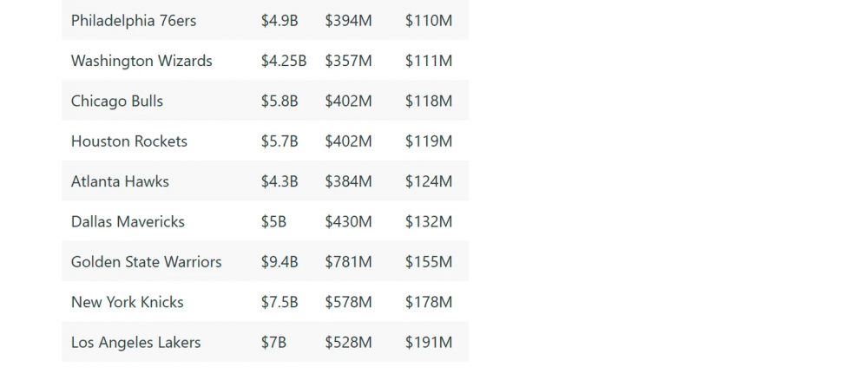Select the Washington Wizards row label
This screenshot has width=868, height=374.
coord(141,61)
